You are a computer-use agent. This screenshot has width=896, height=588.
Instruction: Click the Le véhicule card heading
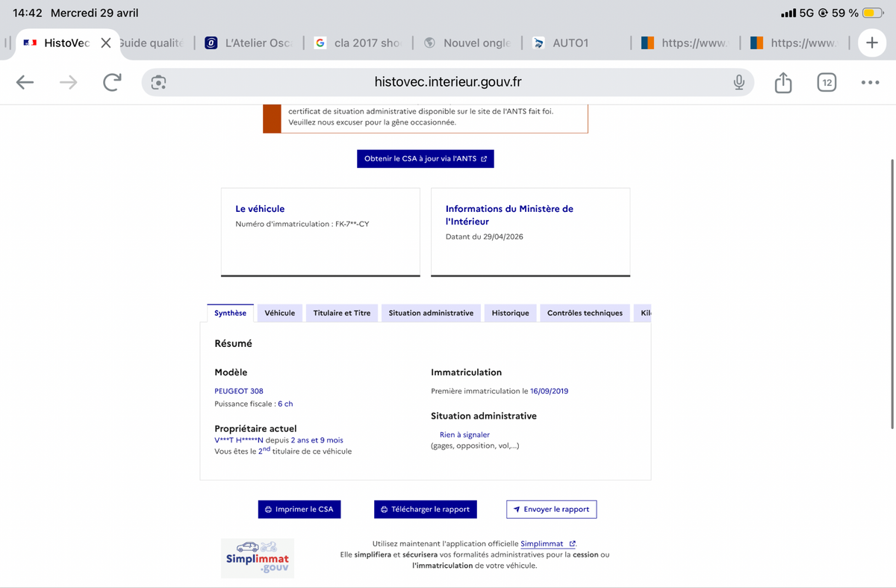tap(260, 209)
